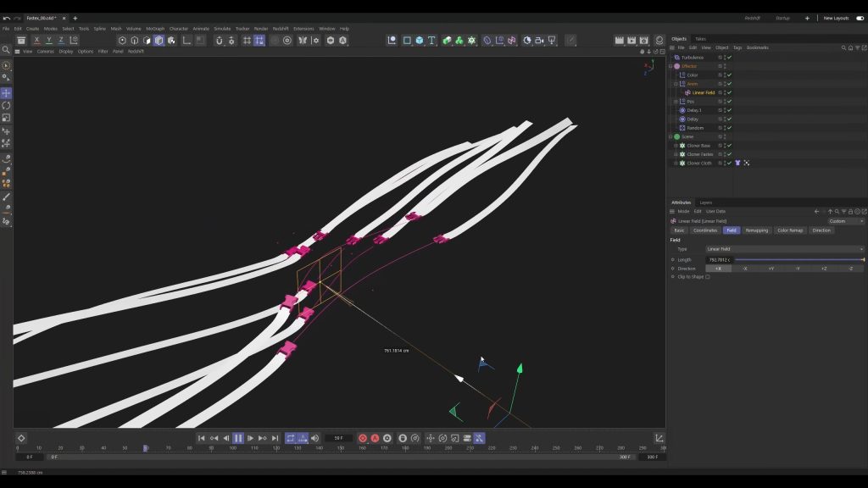Toggle the Random effector enable checkmark
The width and height of the screenshot is (868, 488).
coord(730,128)
